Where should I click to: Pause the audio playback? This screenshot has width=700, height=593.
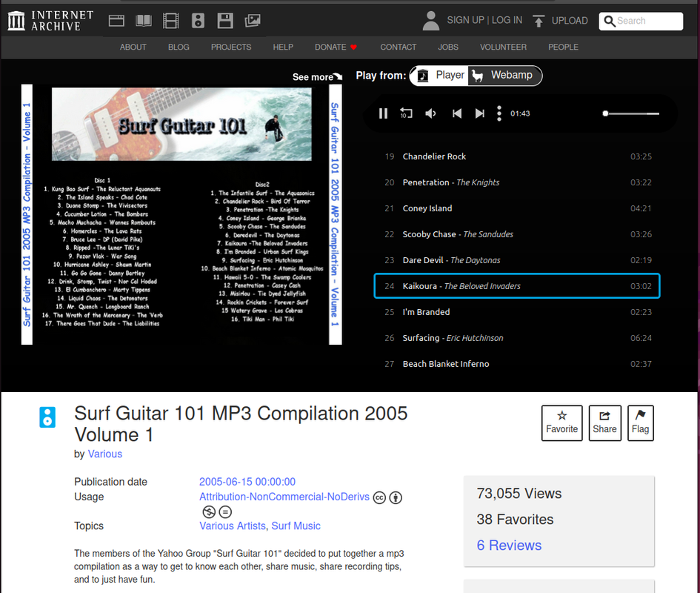coord(383,113)
